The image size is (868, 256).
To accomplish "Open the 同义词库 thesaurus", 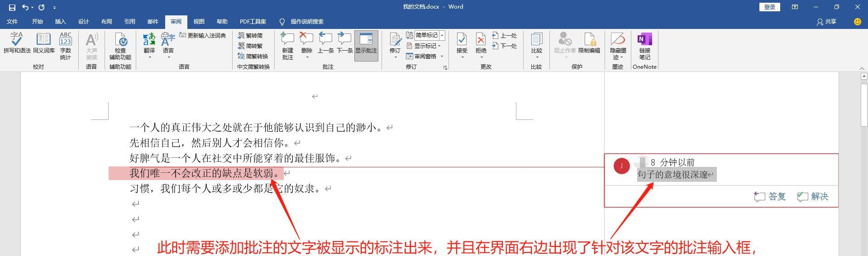I will point(43,43).
